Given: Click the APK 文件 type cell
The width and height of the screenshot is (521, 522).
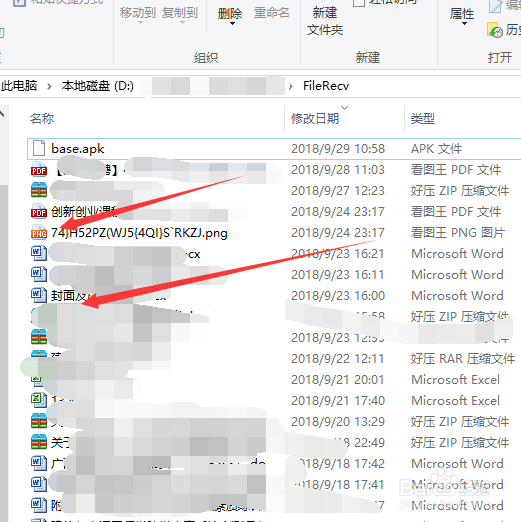Looking at the screenshot, I should [436, 149].
